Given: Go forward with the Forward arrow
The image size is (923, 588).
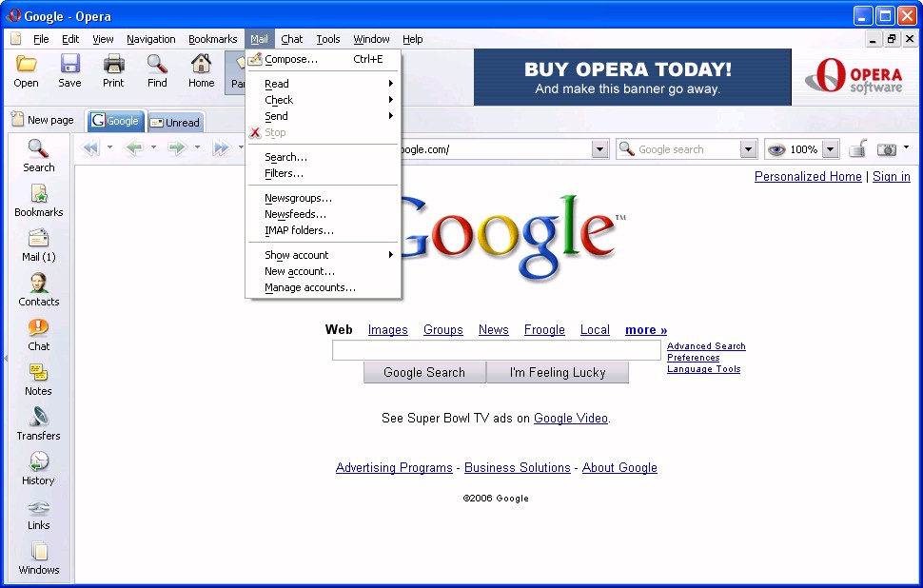Looking at the screenshot, I should (177, 147).
